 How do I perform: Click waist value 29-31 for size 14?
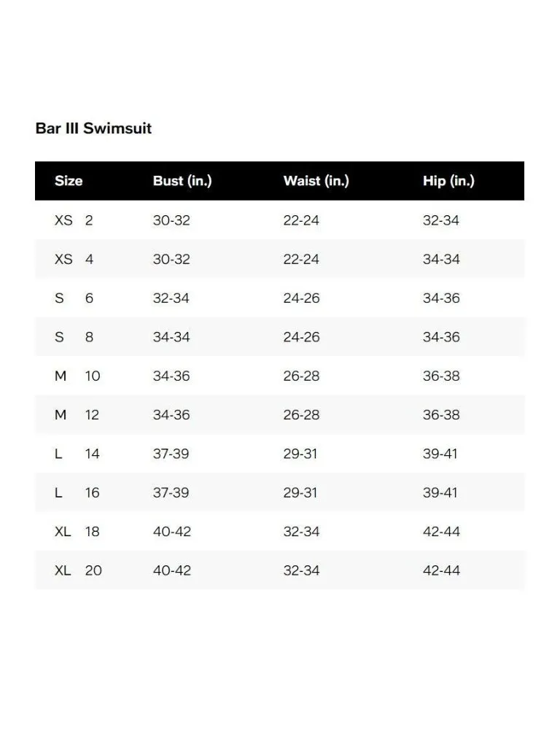pyautogui.click(x=300, y=454)
